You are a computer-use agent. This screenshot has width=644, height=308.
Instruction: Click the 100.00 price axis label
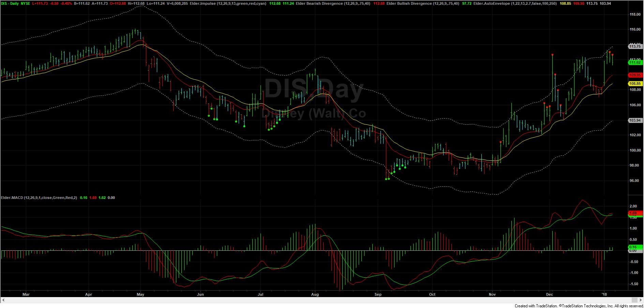coord(635,150)
